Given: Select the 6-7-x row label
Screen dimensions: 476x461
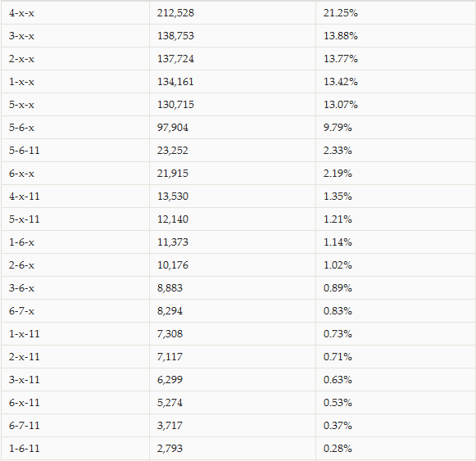Looking at the screenshot, I should pyautogui.click(x=21, y=311).
